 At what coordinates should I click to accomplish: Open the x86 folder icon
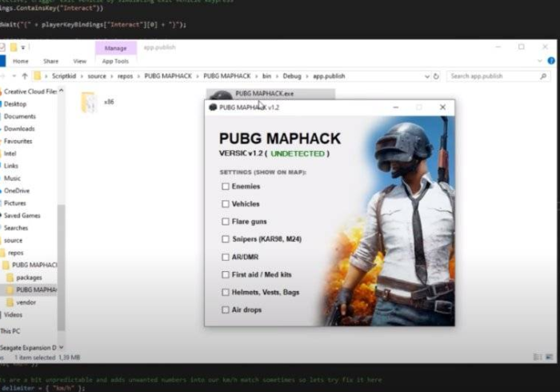pyautogui.click(x=89, y=102)
